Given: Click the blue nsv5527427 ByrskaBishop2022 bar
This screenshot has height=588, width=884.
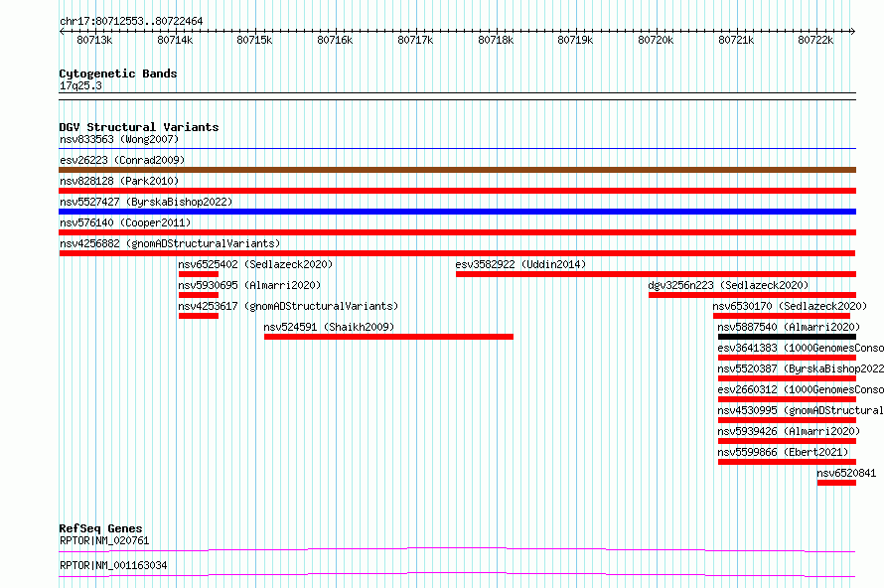Looking at the screenshot, I should click(x=457, y=212).
